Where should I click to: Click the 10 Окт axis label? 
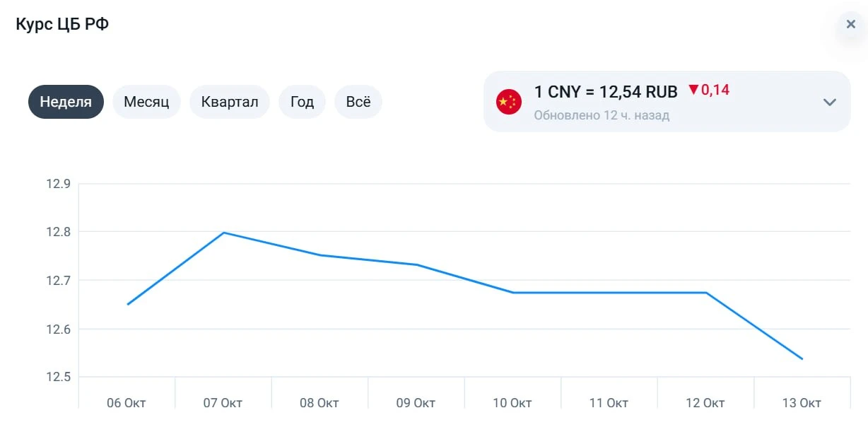click(512, 403)
